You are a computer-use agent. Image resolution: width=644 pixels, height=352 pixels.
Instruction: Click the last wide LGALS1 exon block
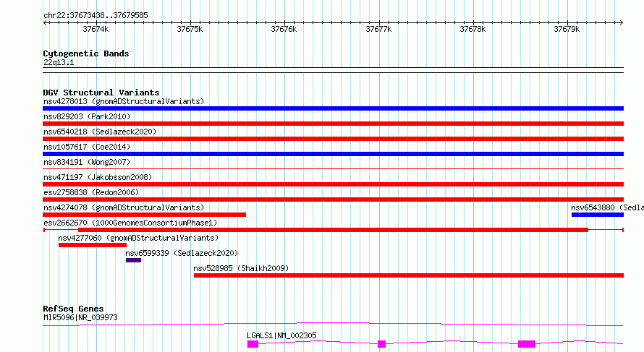(527, 344)
